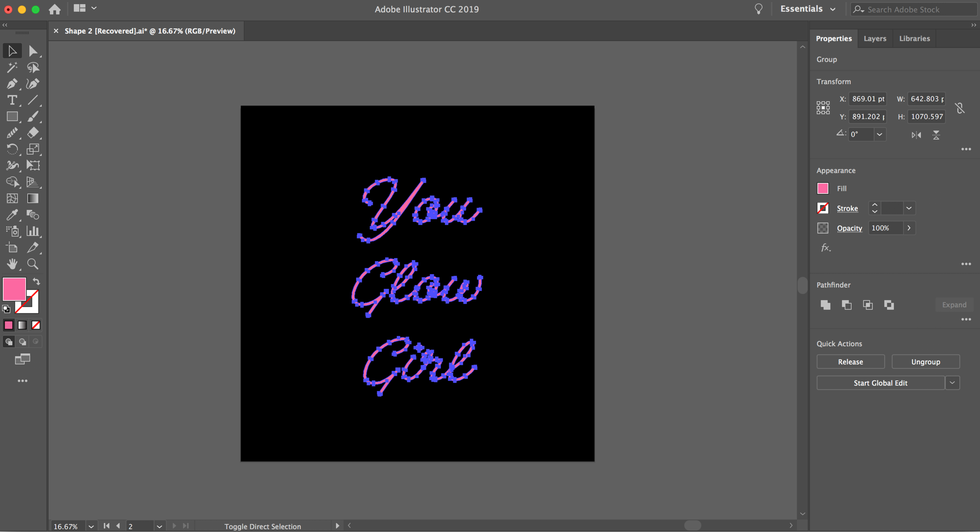Select the Line Segment tool

[x=33, y=100]
